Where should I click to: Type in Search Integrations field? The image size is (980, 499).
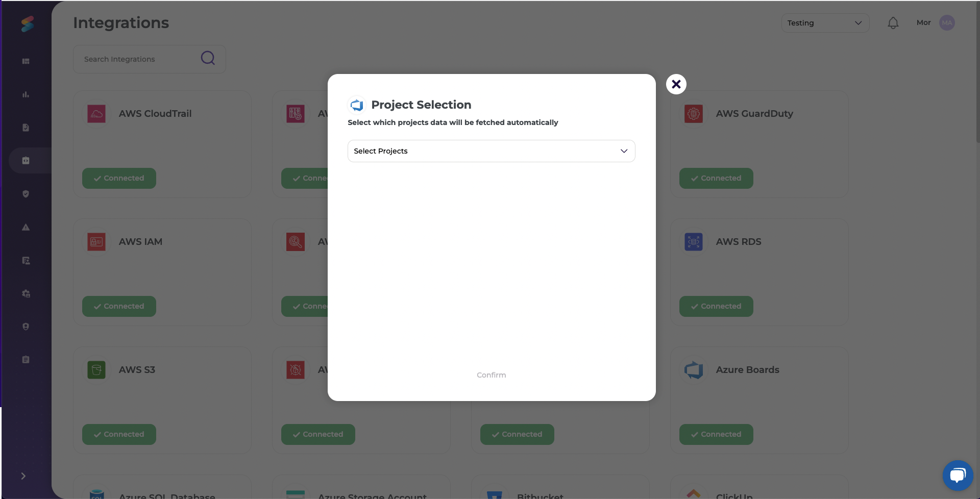point(138,59)
